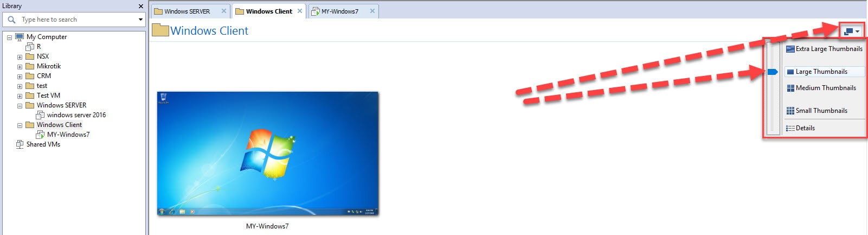Expand the NSX folder

(x=20, y=57)
